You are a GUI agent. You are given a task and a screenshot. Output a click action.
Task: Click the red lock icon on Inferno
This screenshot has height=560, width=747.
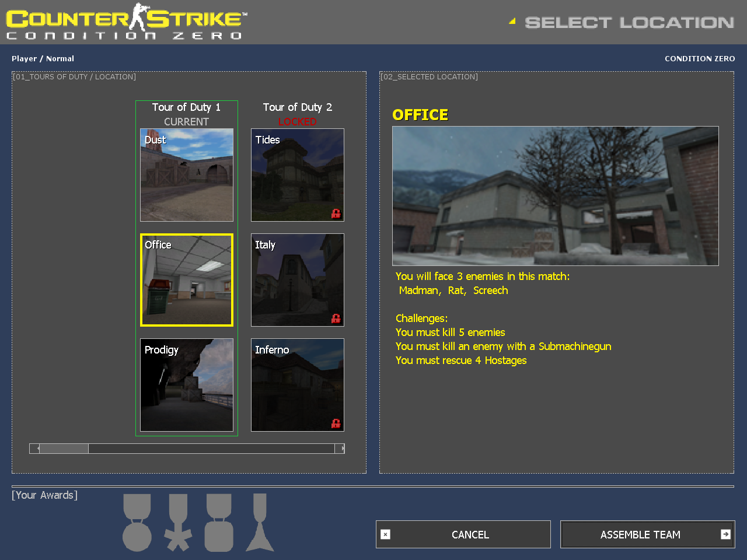point(336,423)
